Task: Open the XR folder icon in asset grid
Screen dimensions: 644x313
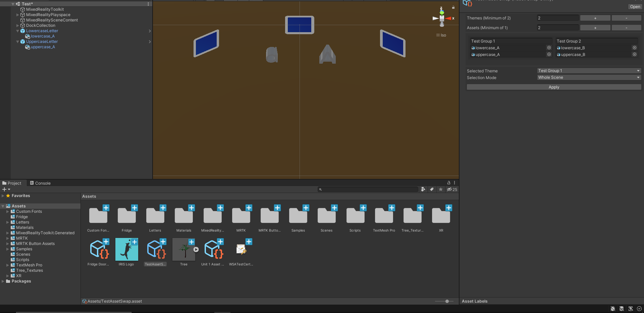Action: point(441,216)
